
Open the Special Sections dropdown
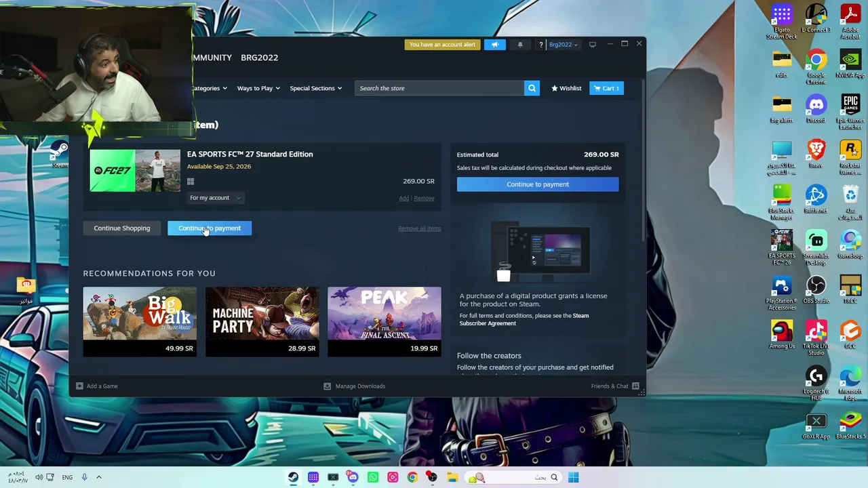click(316, 88)
